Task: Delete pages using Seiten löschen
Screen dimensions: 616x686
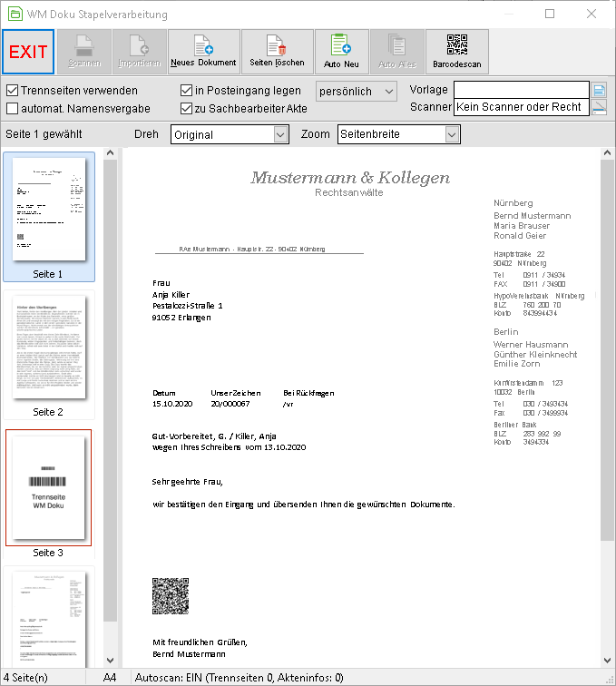Action: click(x=277, y=52)
